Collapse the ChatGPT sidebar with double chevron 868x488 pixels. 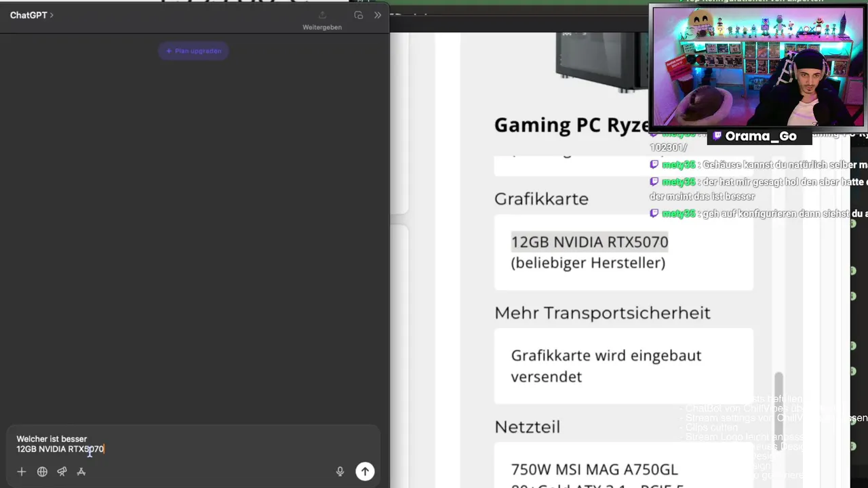click(x=378, y=15)
